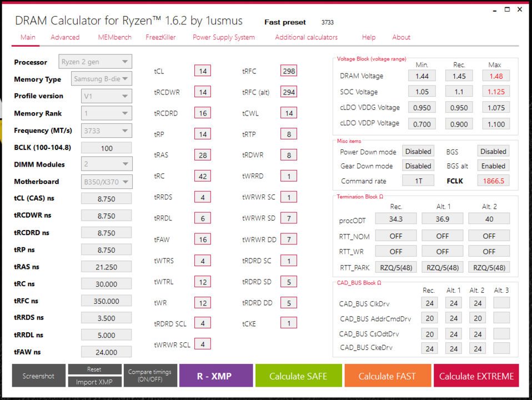
Task: Select the tRC timing value 42
Action: pyautogui.click(x=203, y=176)
